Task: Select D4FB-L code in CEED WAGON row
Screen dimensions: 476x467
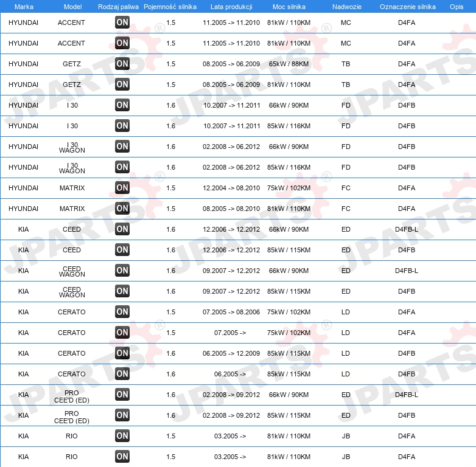Action: tap(407, 271)
